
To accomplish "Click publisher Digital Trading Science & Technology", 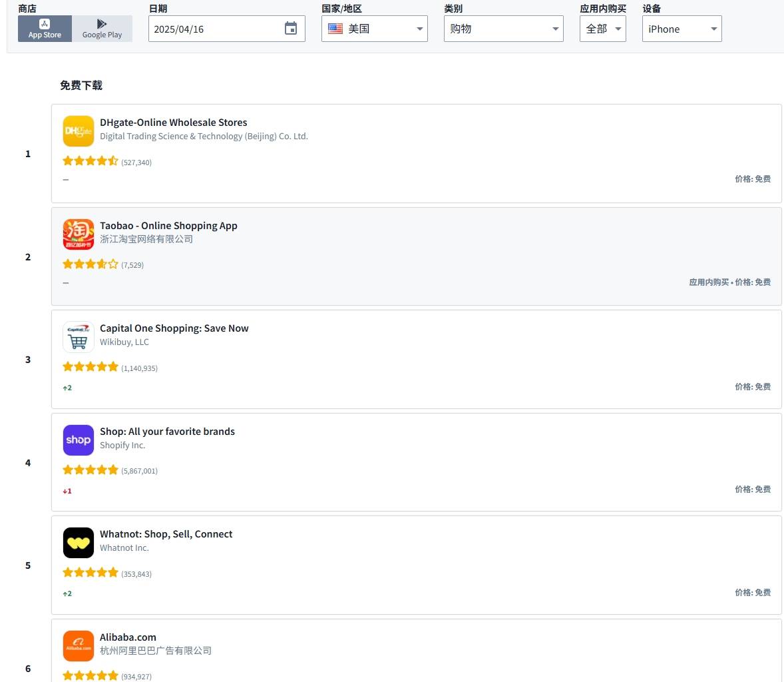I will [x=204, y=136].
